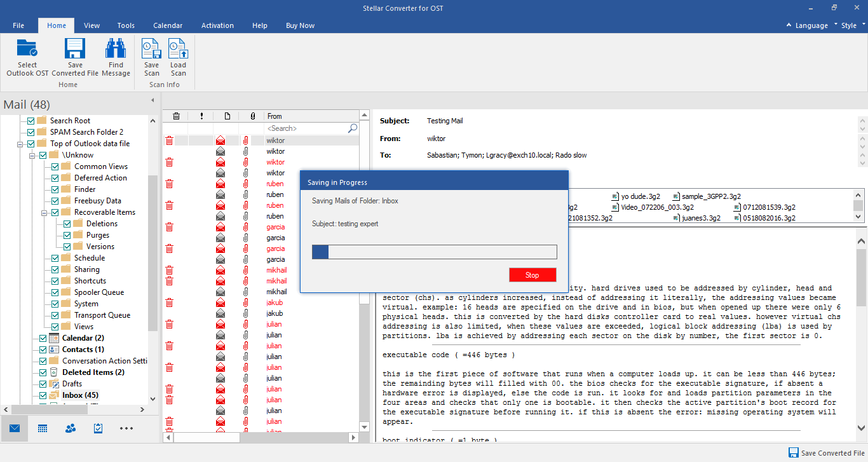This screenshot has height=462, width=868.
Task: Toggle the Calendar (2) checkbox
Action: pyautogui.click(x=43, y=338)
